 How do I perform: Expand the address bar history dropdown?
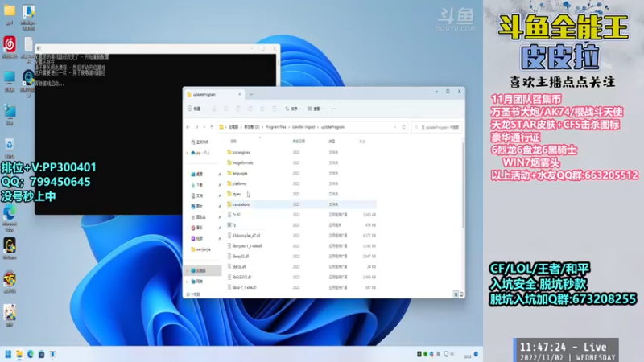click(395, 127)
